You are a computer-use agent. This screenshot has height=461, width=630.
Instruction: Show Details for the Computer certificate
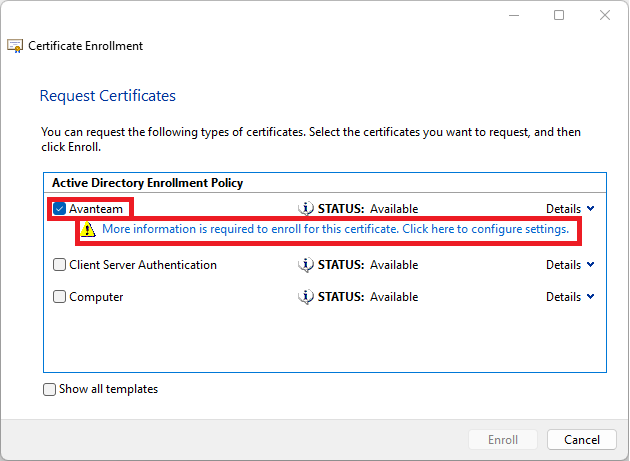coord(570,297)
